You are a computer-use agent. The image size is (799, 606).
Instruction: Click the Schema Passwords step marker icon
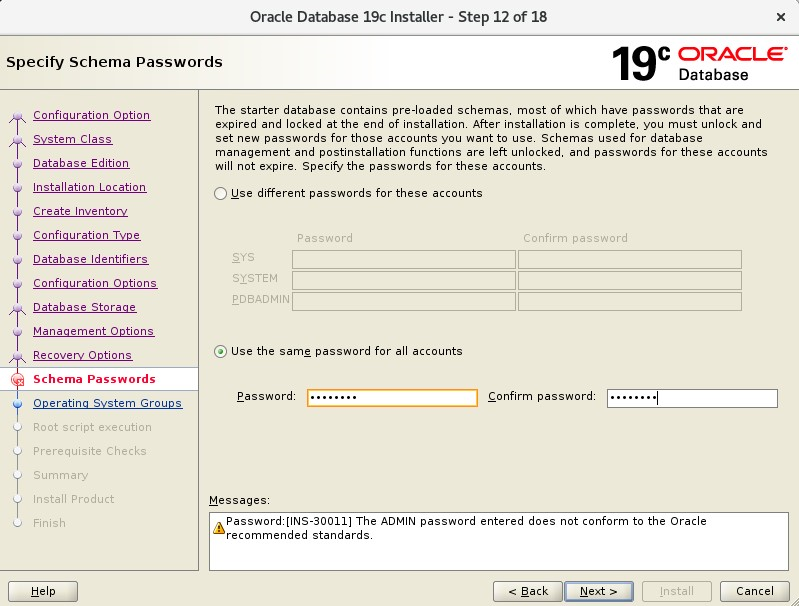click(x=17, y=379)
